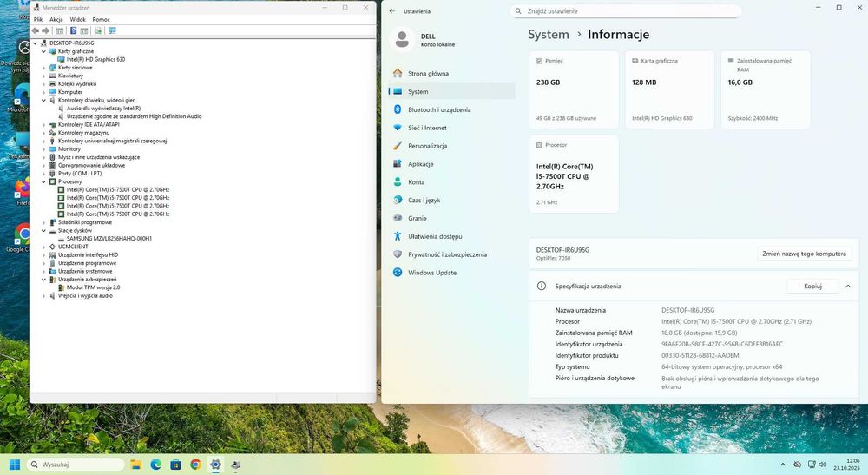Image resolution: width=868 pixels, height=475 pixels.
Task: Click the Zainstalowana pamięć RAM 16,0 GB card
Action: [x=765, y=89]
